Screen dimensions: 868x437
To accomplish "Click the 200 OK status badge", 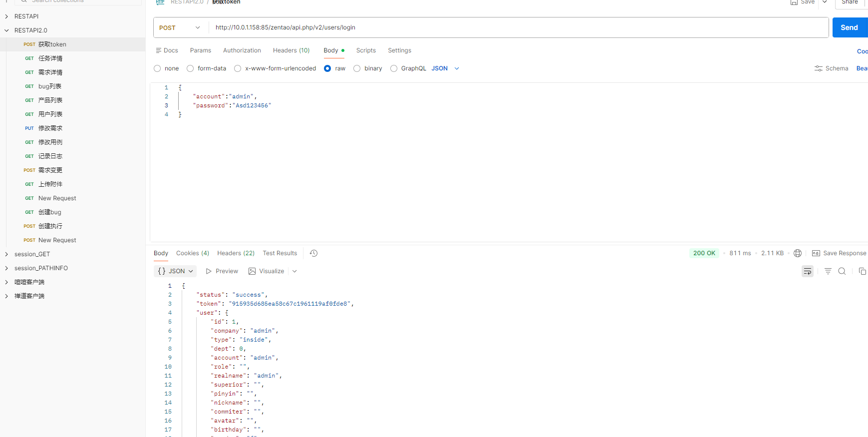I will pos(704,253).
